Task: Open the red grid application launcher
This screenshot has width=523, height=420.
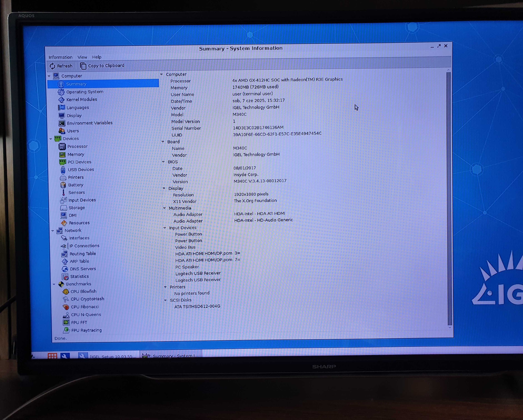Action: (x=52, y=356)
